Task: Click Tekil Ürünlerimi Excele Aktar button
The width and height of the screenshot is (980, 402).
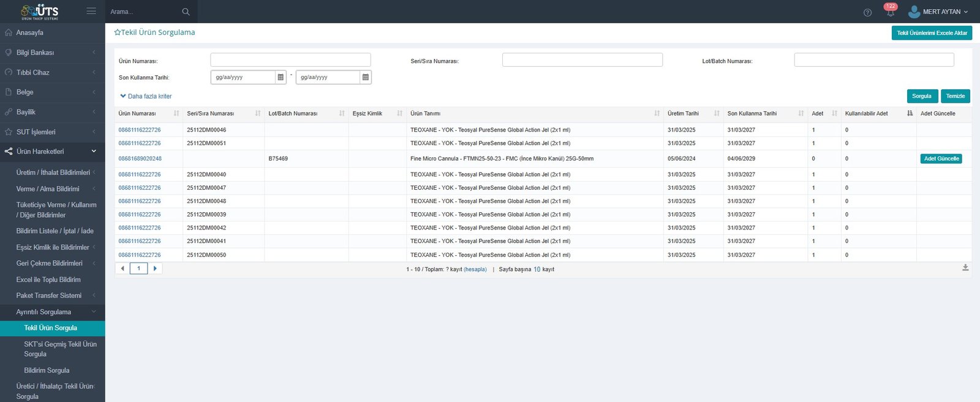Action: pos(932,33)
